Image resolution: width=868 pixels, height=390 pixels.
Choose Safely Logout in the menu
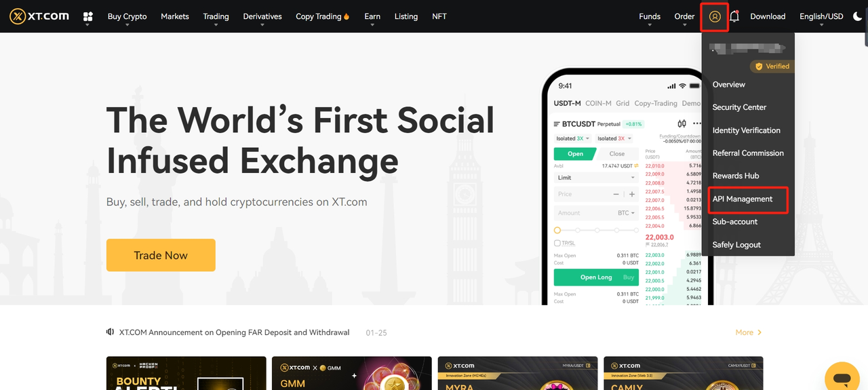point(736,245)
